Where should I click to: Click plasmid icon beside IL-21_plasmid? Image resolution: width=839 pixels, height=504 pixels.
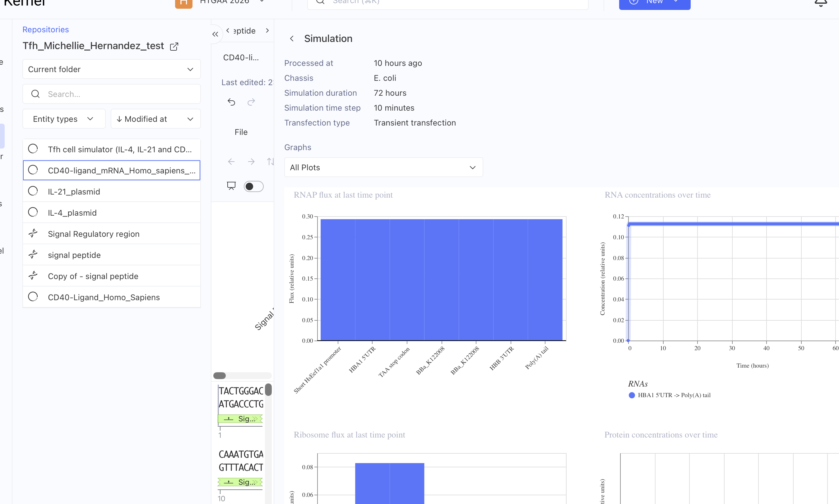click(x=33, y=191)
